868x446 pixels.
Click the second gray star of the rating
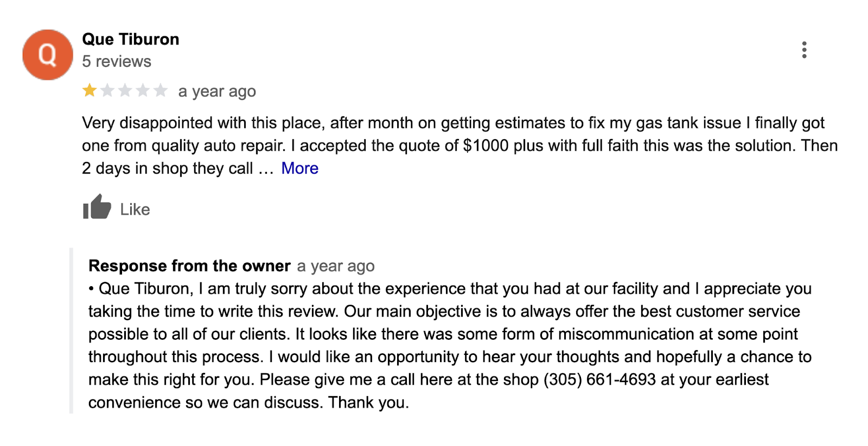[x=106, y=91]
